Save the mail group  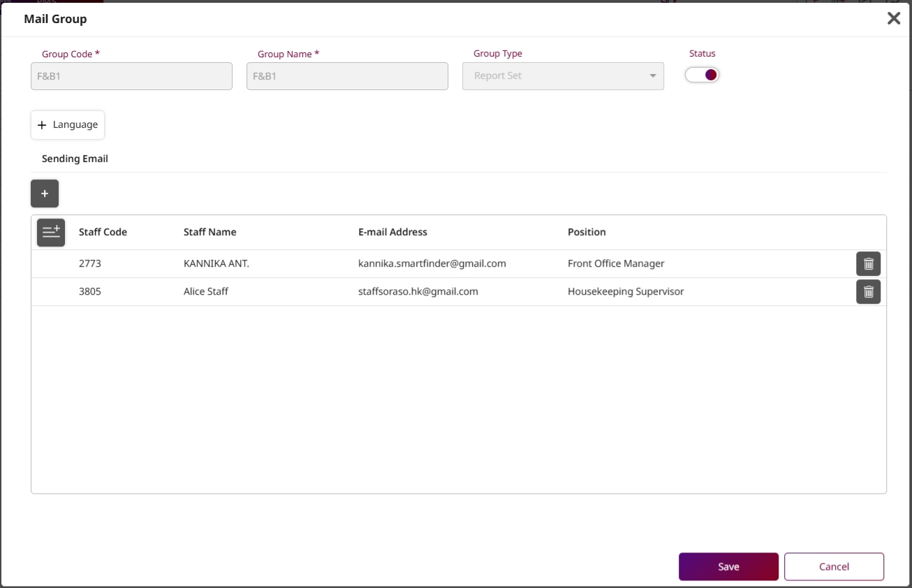728,566
